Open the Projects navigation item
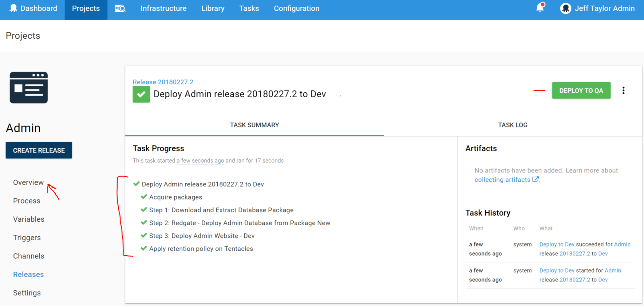 click(86, 9)
